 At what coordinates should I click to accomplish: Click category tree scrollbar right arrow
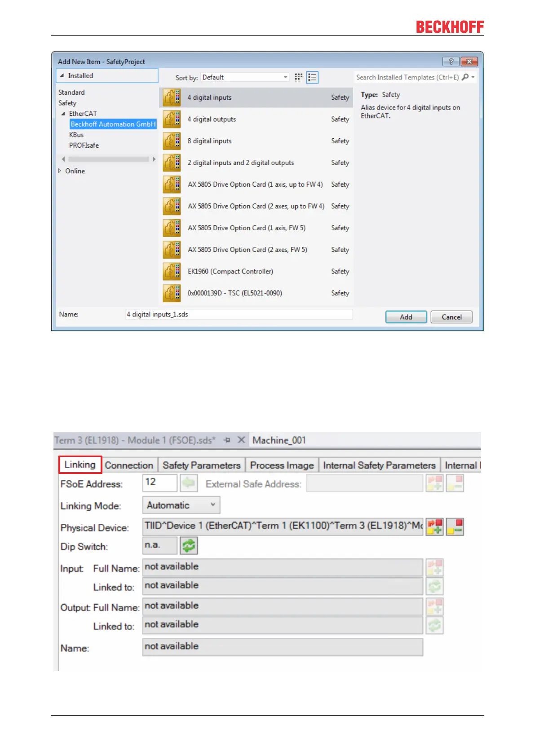pos(154,159)
